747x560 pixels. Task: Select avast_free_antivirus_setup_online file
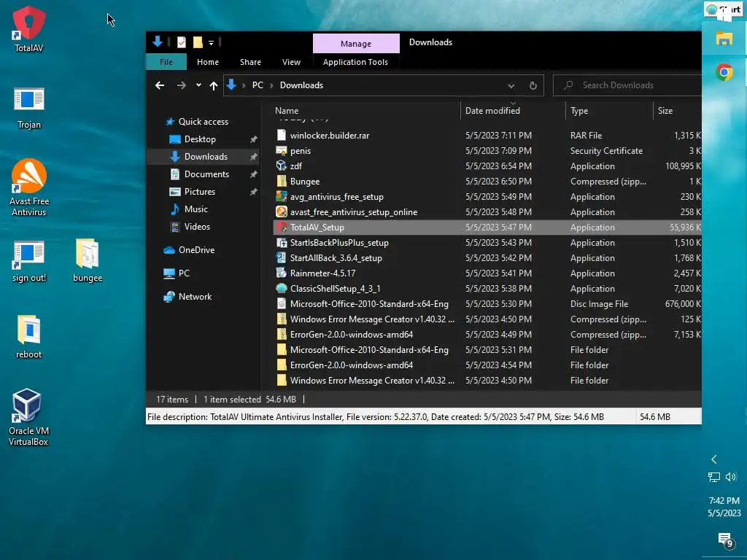tap(487, 212)
